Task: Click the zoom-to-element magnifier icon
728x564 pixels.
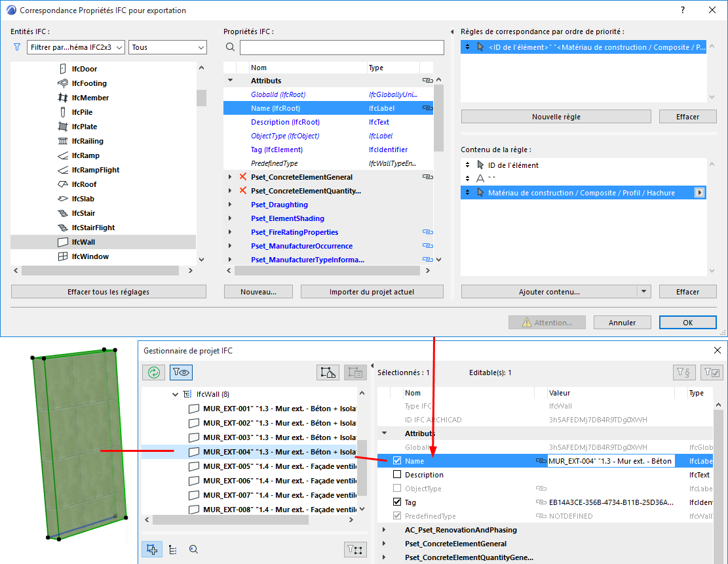Action: pyautogui.click(x=193, y=550)
